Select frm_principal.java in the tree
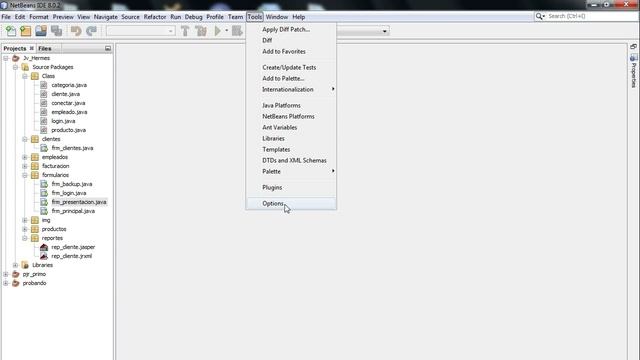The height and width of the screenshot is (360, 640). (73, 211)
